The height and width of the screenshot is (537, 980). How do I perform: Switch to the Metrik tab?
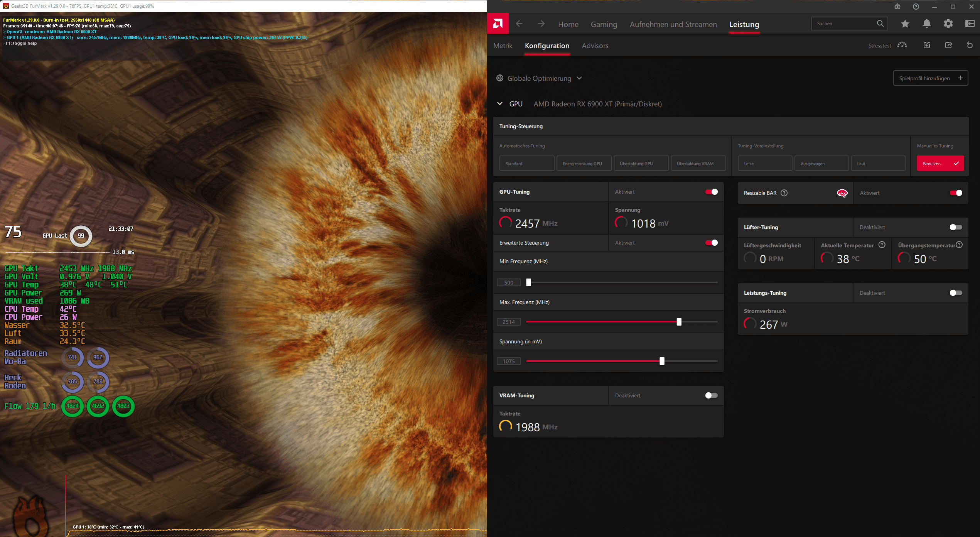point(503,46)
